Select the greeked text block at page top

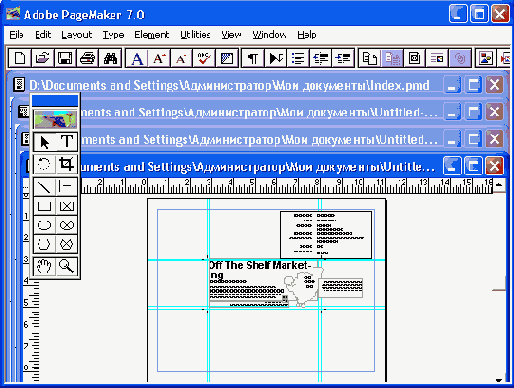[326, 235]
